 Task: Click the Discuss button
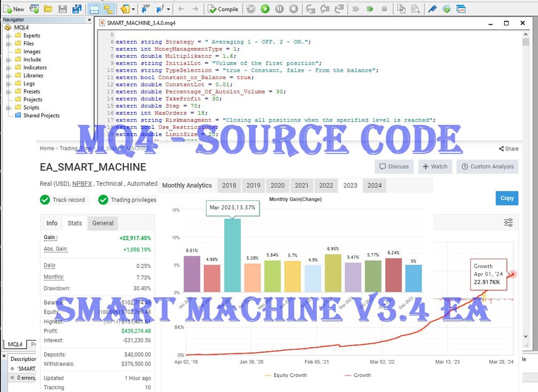pyautogui.click(x=394, y=166)
